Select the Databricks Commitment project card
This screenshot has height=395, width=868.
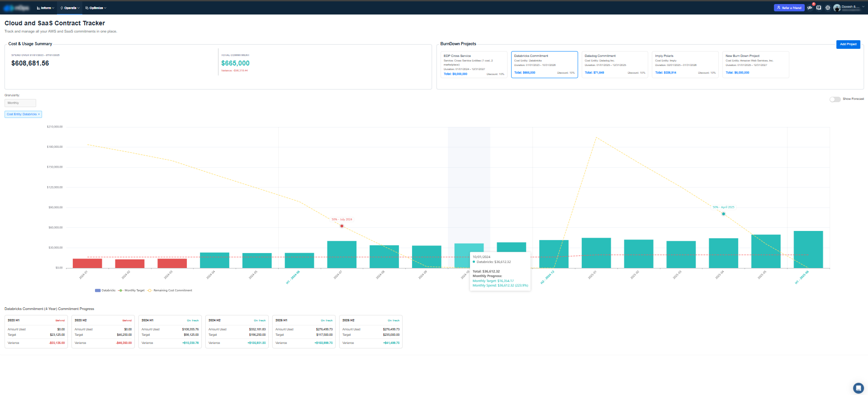point(545,65)
